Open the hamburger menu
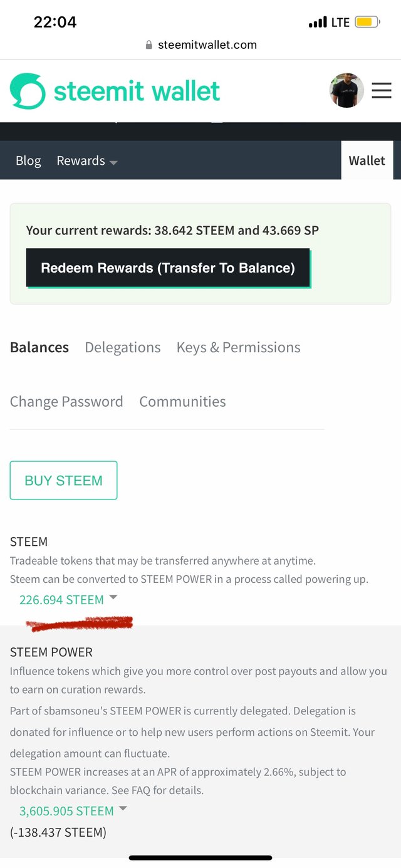The width and height of the screenshot is (401, 868). [382, 92]
